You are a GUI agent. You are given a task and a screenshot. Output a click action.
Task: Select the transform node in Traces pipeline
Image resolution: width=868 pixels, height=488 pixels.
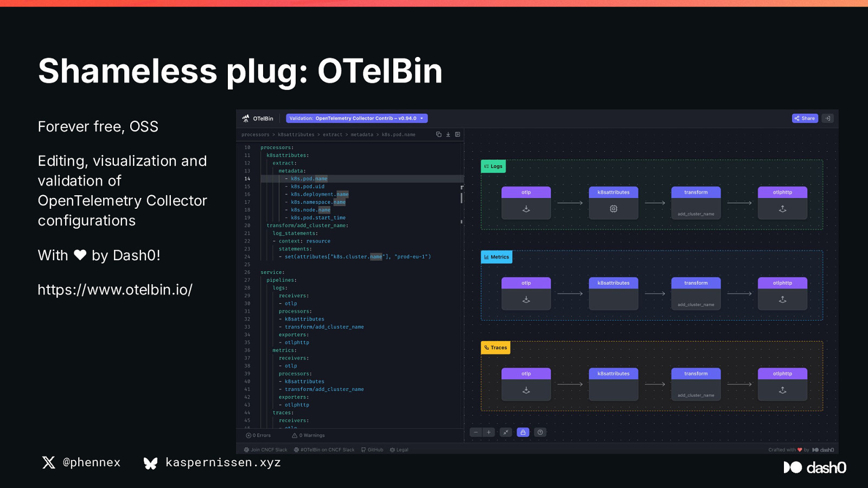click(x=696, y=384)
